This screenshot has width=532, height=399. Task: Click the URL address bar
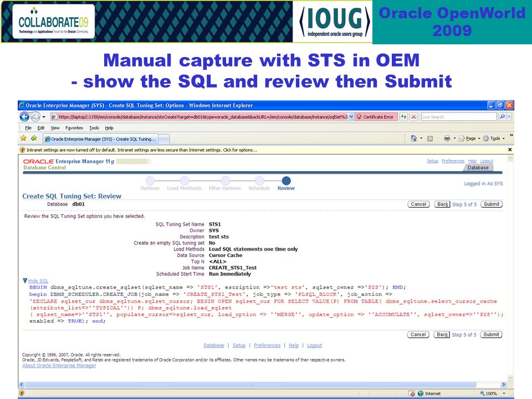click(x=203, y=117)
